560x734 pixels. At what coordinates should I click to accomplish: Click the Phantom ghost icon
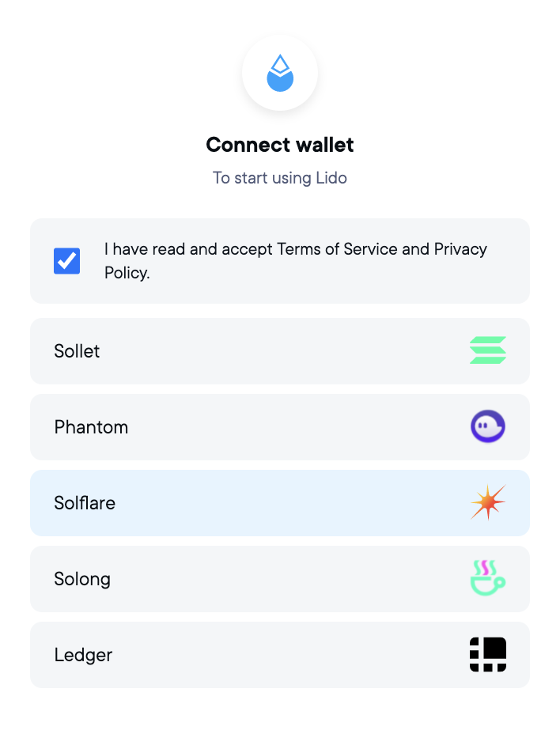click(488, 427)
